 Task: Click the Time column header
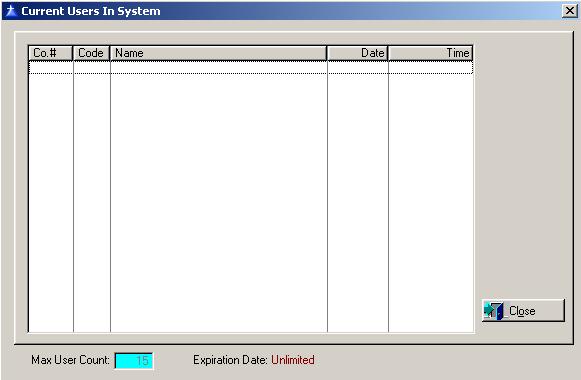click(430, 53)
